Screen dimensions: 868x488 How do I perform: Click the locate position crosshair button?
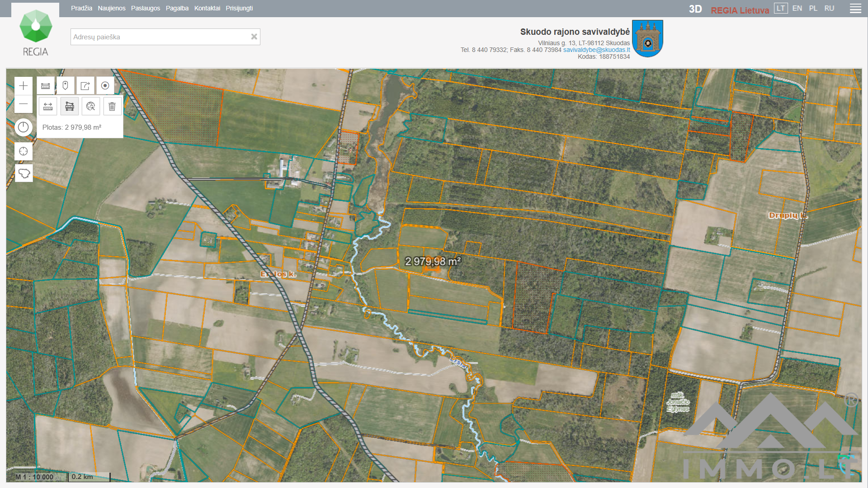click(24, 151)
